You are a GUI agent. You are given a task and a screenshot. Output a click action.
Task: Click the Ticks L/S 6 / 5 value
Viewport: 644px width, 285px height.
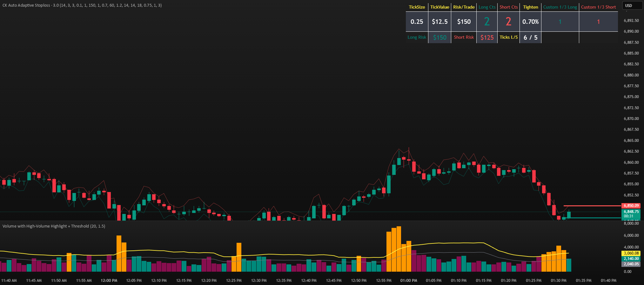coord(531,37)
